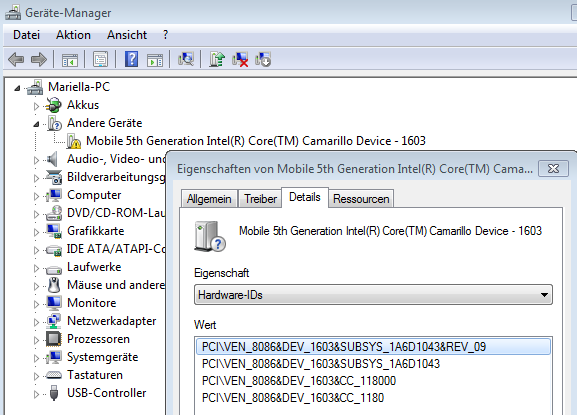The image size is (577, 415).
Task: Click the USB-Controller plug icon
Action: (x=54, y=393)
